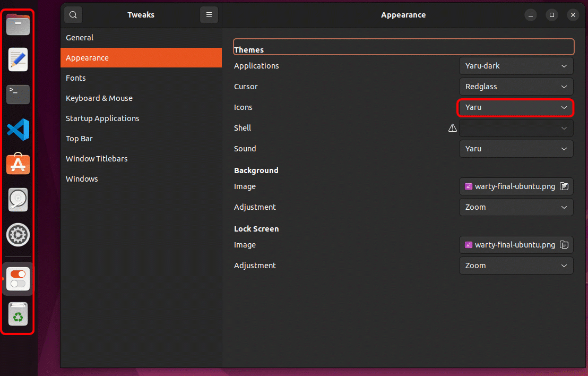Choose Lock Screen image warty-final-ubuntu.png button
This screenshot has height=376, width=588.
pyautogui.click(x=516, y=245)
